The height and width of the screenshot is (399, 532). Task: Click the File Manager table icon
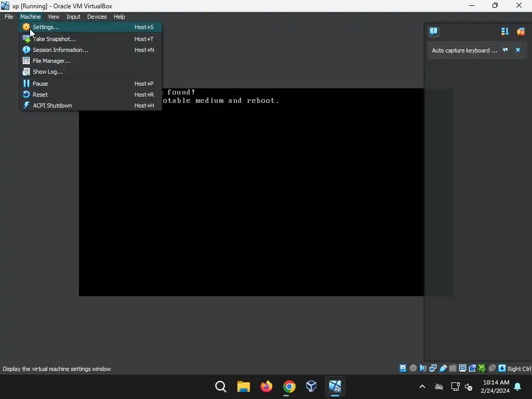pyautogui.click(x=26, y=61)
